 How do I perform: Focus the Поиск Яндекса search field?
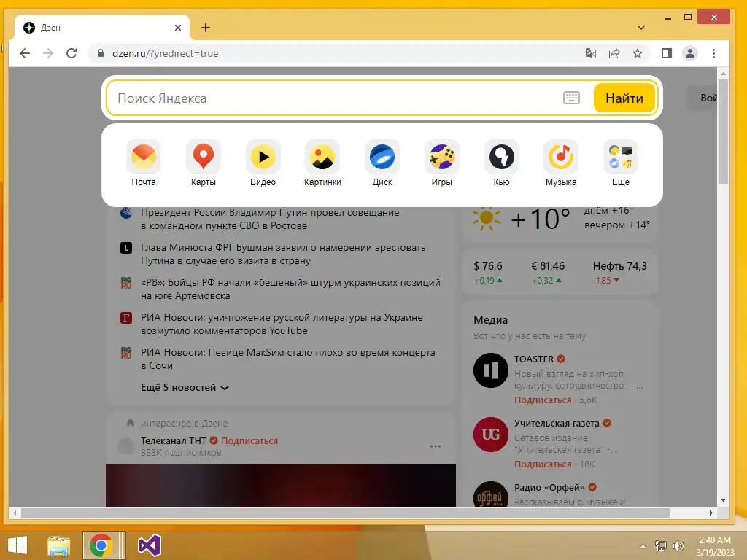pyautogui.click(x=333, y=98)
